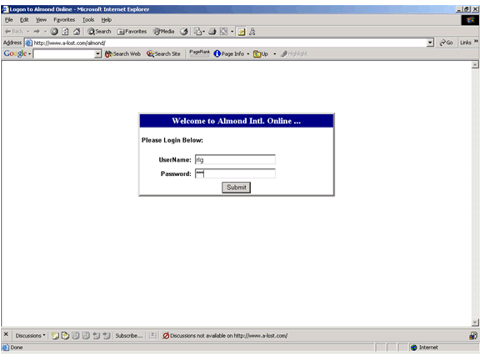Click the Subscribe... button

[129, 336]
